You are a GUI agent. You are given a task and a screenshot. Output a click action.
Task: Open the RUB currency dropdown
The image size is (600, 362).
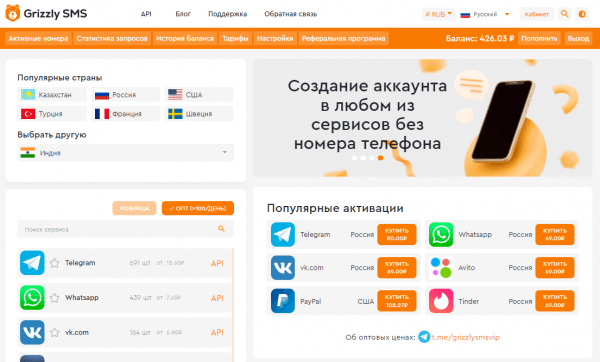[439, 14]
